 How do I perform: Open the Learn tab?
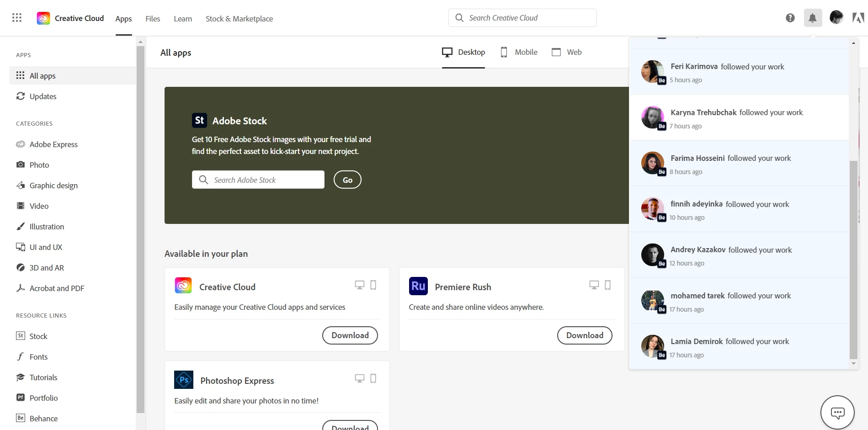pyautogui.click(x=183, y=19)
